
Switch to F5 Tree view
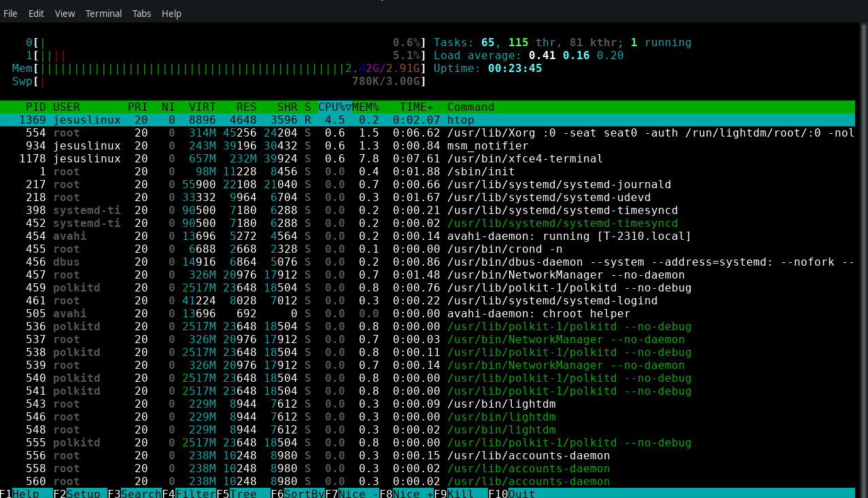243,494
